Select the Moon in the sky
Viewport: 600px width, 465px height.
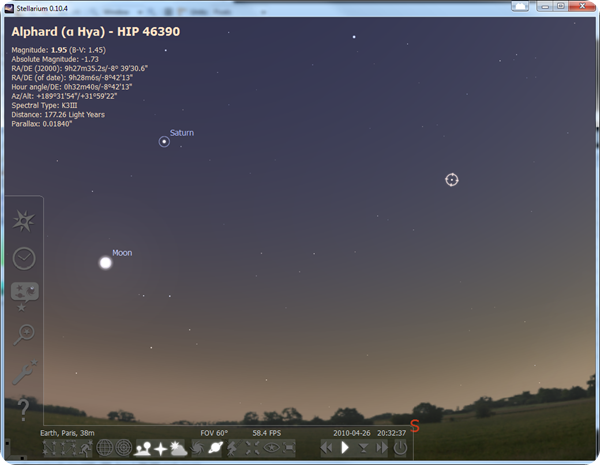(106, 263)
